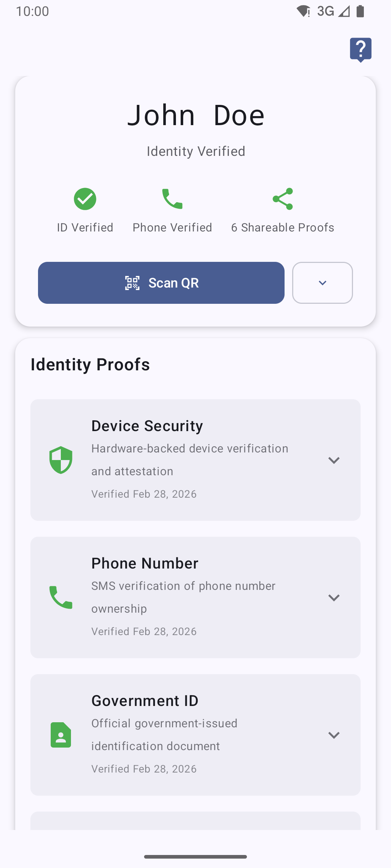Click the green ID Verified checkmark icon
The width and height of the screenshot is (391, 868).
(85, 198)
